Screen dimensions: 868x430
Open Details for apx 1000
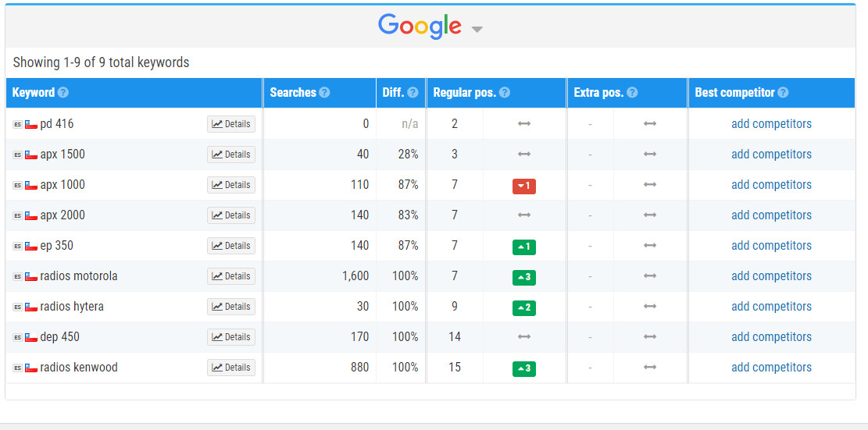pyautogui.click(x=231, y=185)
